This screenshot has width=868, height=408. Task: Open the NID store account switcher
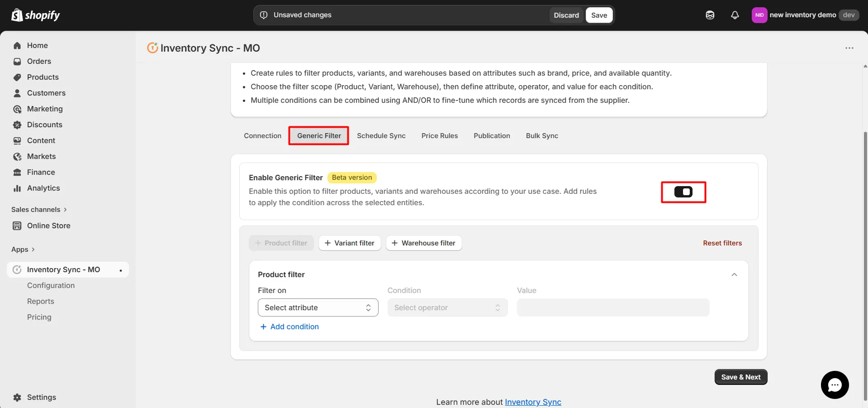point(759,15)
